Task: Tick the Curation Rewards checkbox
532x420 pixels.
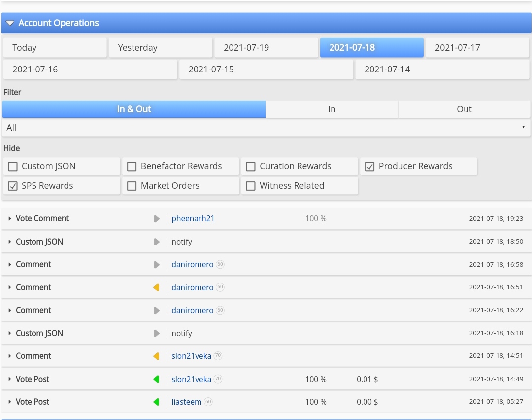Action: pos(251,166)
